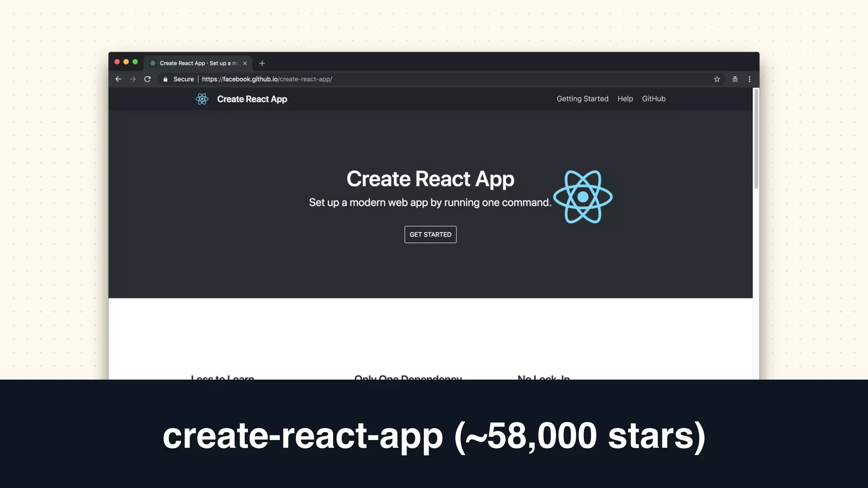Screen dimensions: 868x488
Task: Click the incognito icon in toolbar
Action: [x=735, y=79]
